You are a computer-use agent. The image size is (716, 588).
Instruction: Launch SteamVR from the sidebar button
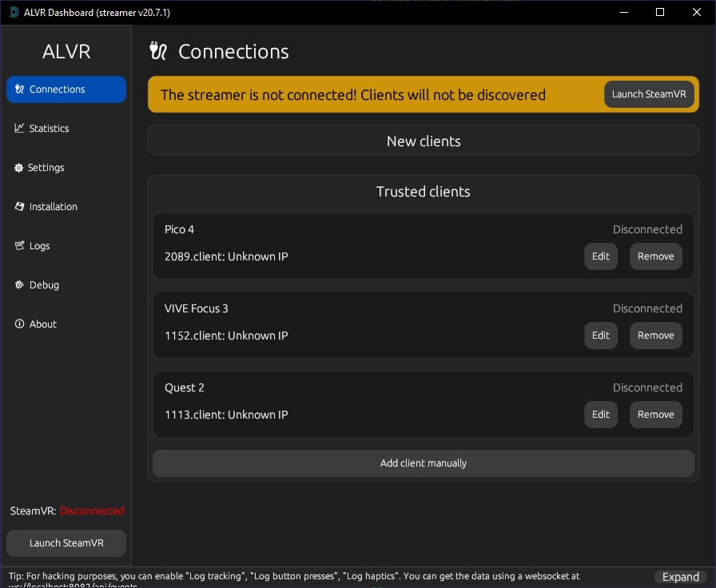66,543
